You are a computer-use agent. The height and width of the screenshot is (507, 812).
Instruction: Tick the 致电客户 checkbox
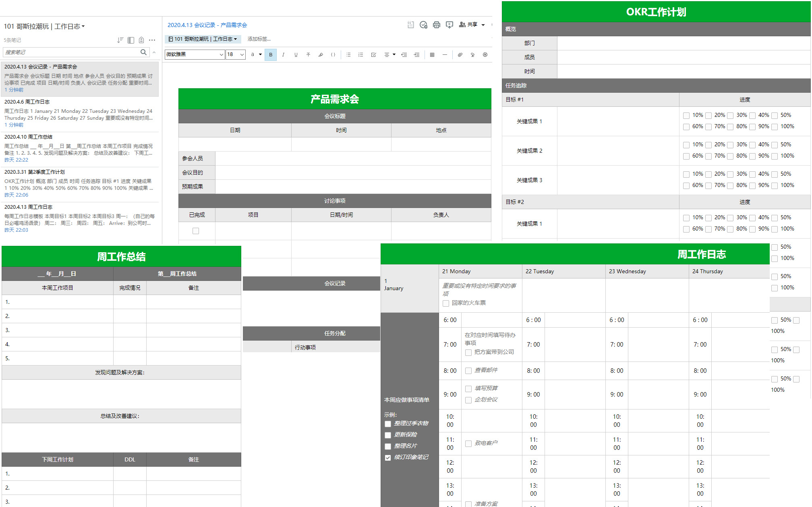click(x=468, y=444)
